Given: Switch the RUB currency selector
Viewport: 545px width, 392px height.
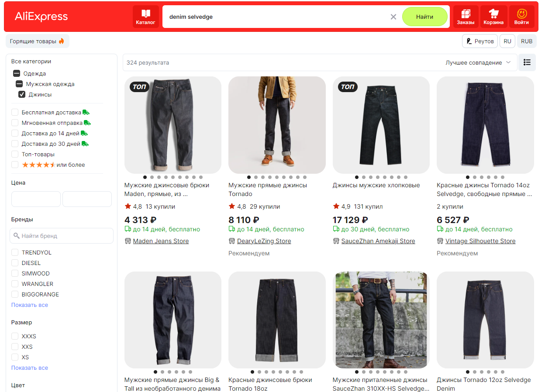Looking at the screenshot, I should [527, 41].
